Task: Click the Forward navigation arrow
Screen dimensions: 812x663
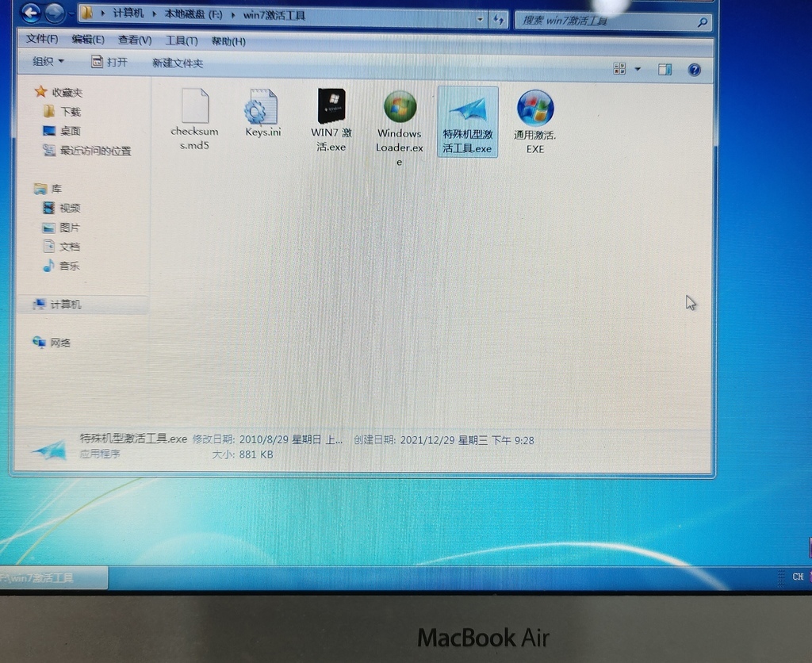Action: tap(55, 13)
